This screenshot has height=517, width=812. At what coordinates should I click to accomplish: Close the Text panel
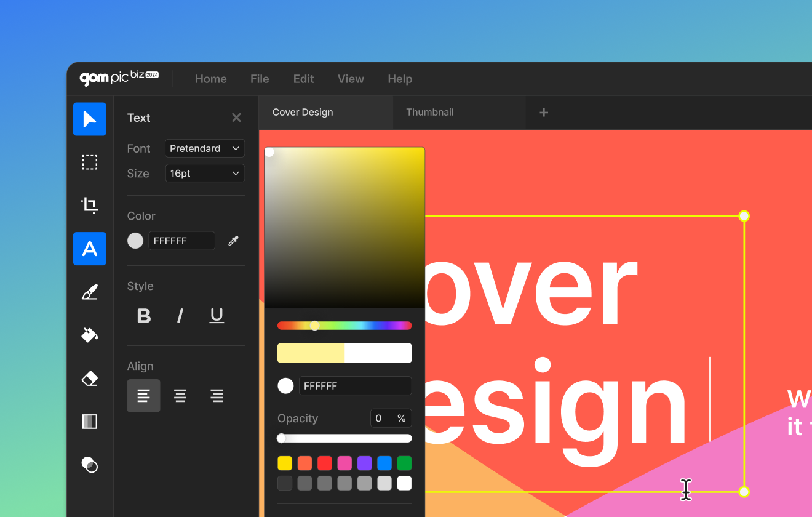[236, 118]
